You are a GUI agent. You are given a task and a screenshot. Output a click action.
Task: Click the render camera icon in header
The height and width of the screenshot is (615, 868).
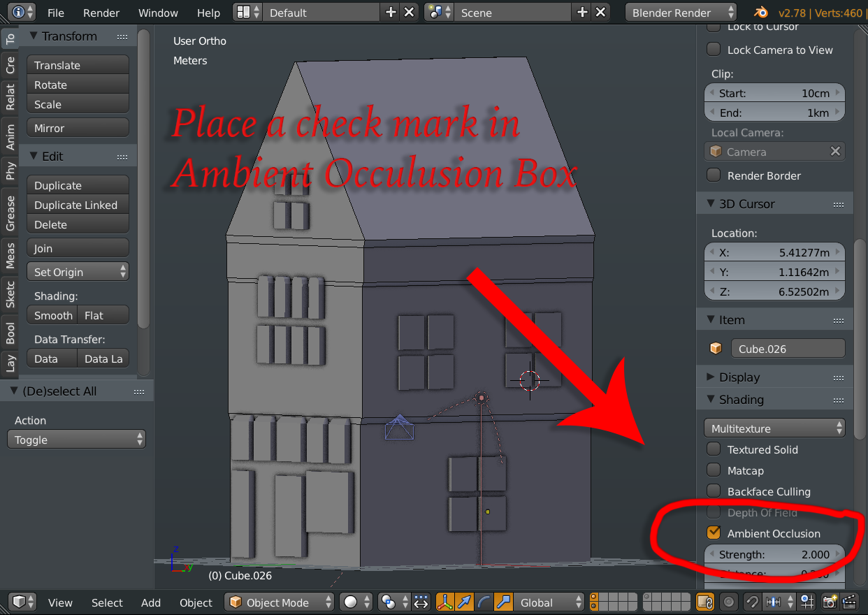pyautogui.click(x=830, y=602)
